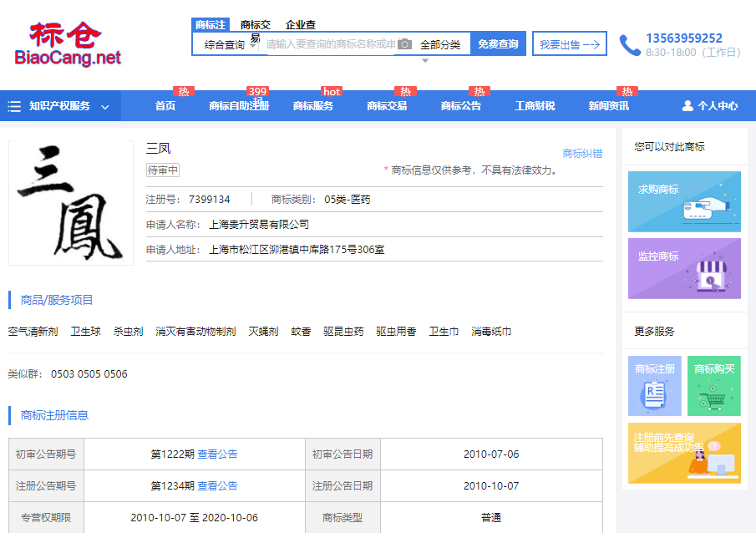Click the 免费查询 search button

click(x=498, y=44)
